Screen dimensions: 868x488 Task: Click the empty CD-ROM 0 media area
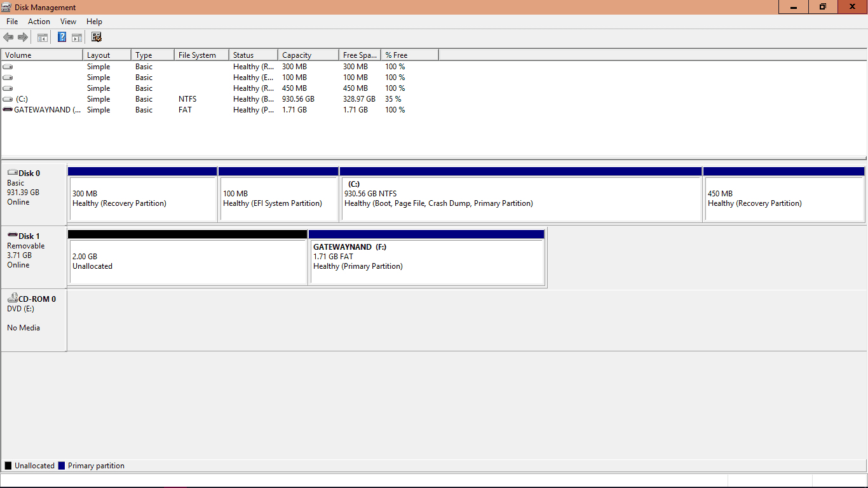click(x=467, y=320)
